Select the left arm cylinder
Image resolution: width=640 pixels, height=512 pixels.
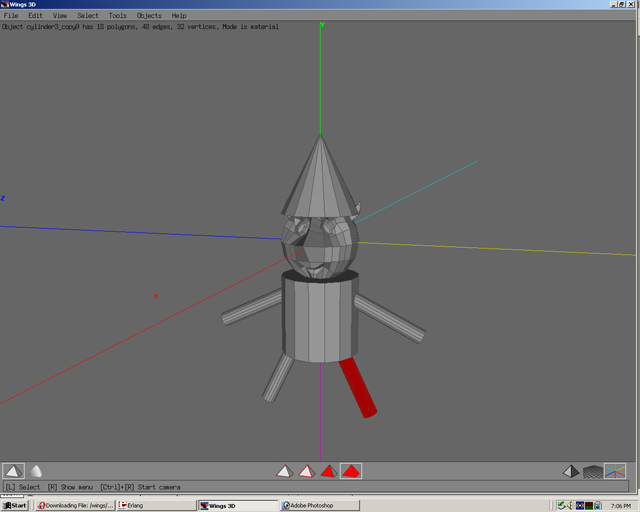[x=252, y=307]
